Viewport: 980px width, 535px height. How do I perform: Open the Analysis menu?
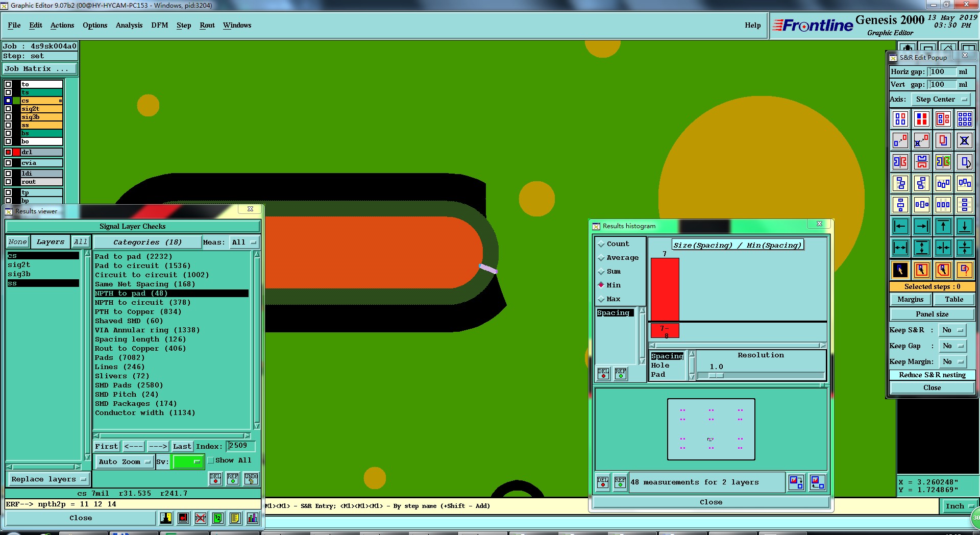click(x=129, y=26)
